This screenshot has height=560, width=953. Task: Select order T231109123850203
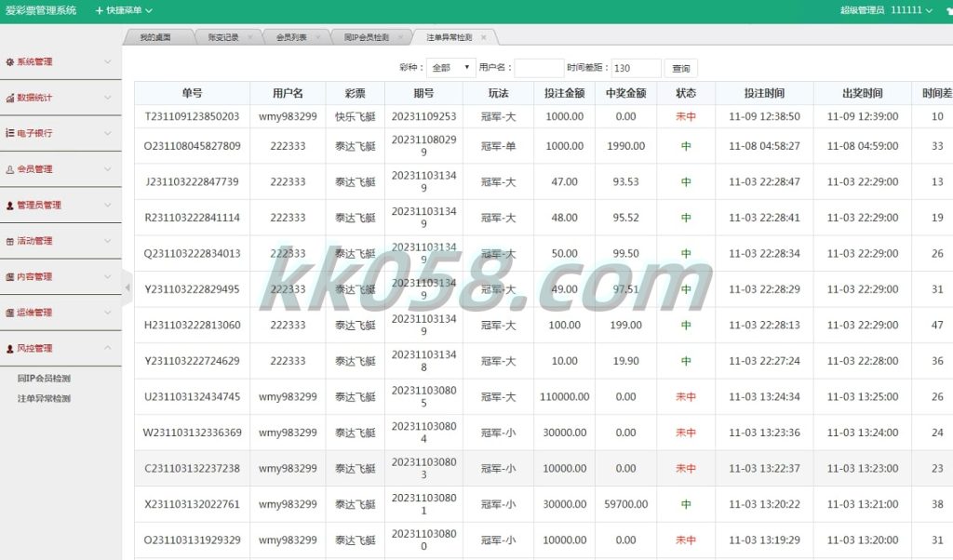pyautogui.click(x=192, y=116)
